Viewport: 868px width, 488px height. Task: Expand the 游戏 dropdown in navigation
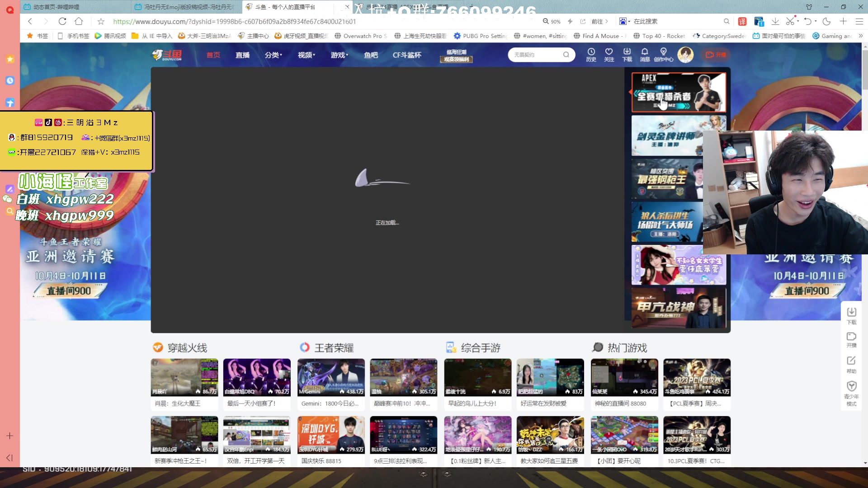point(340,55)
